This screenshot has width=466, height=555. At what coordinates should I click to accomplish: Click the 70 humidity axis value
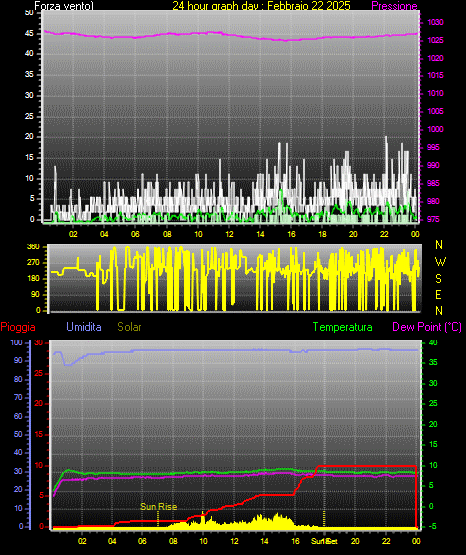tap(18, 397)
